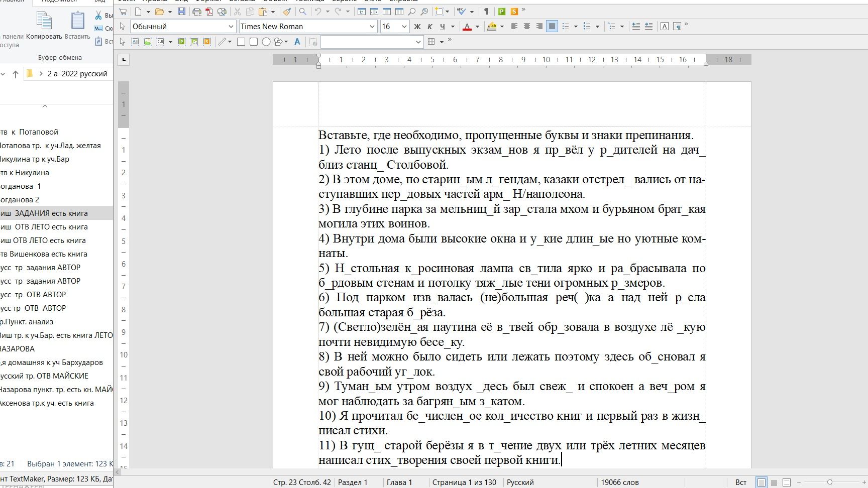868x488 pixels.
Task: Click the Copy icon in Explorer ribbon
Action: click(44, 26)
